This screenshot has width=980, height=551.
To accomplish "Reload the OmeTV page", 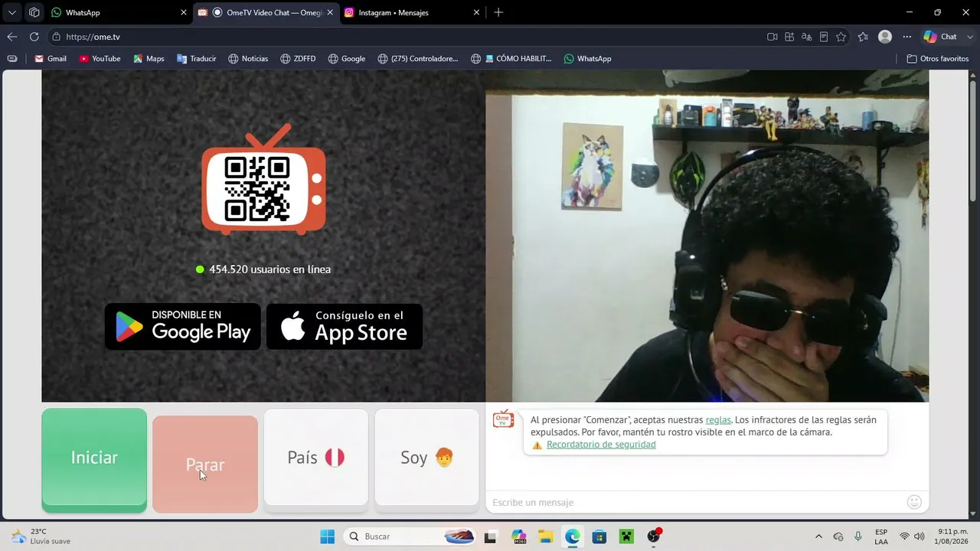I will (x=34, y=37).
